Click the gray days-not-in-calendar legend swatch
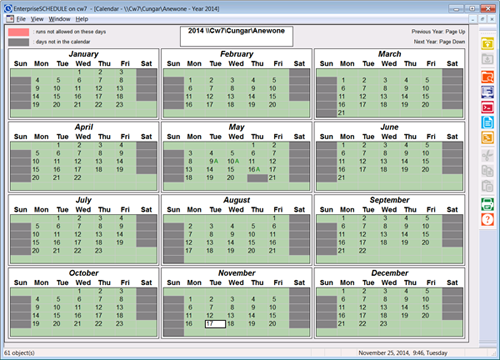 (x=19, y=42)
